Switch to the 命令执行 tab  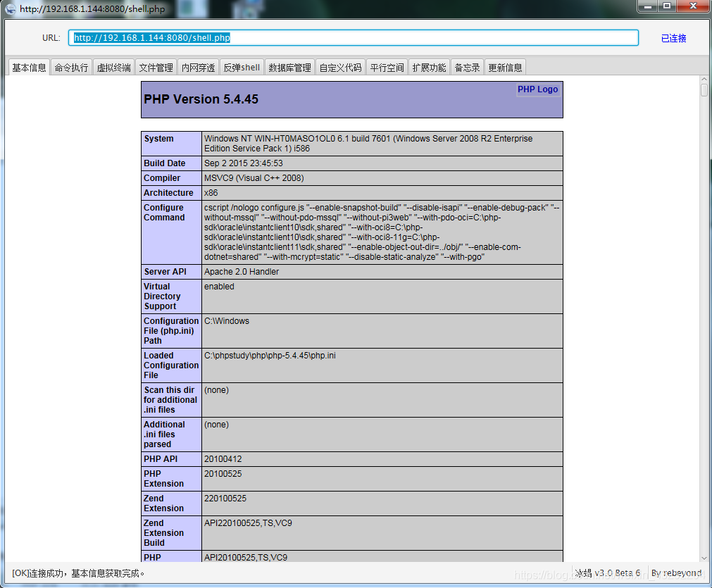click(71, 68)
